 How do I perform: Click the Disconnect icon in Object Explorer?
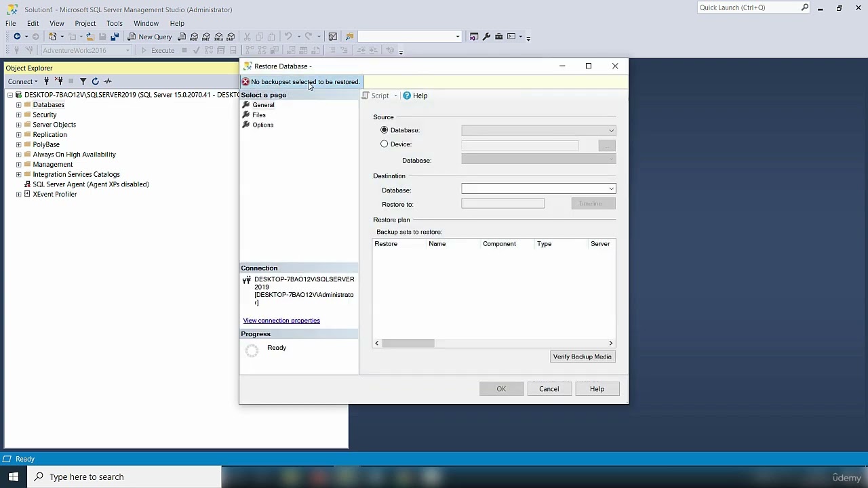click(x=59, y=81)
